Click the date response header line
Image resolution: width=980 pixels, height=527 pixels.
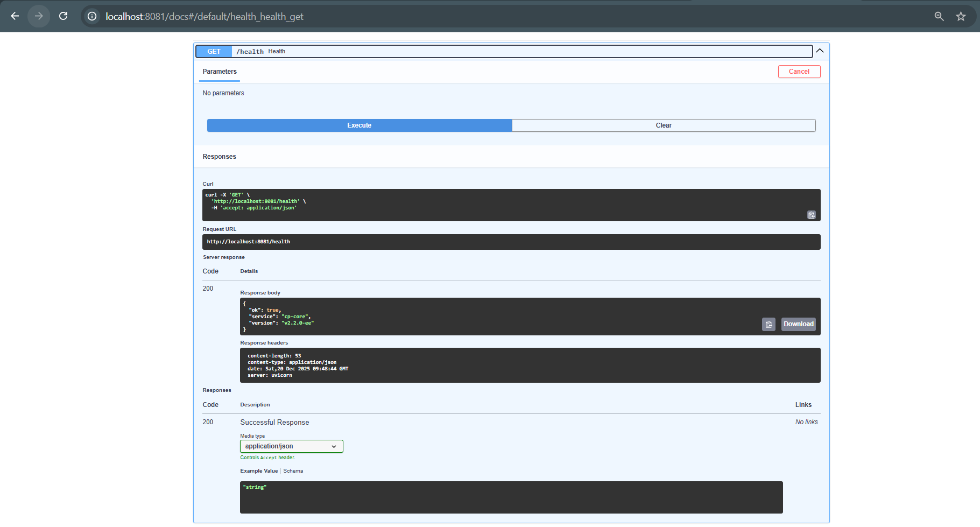point(298,369)
